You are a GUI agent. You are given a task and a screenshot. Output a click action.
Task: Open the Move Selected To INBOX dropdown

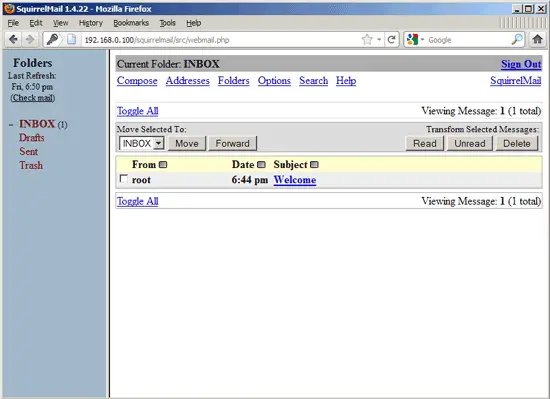pyautogui.click(x=141, y=143)
